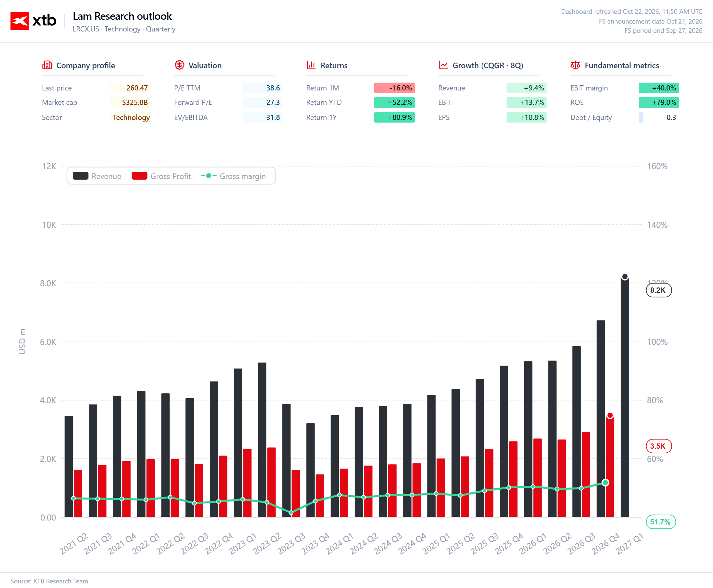The image size is (713, 588).
Task: Click the 2026 Q4 gross margin point
Action: 606,483
